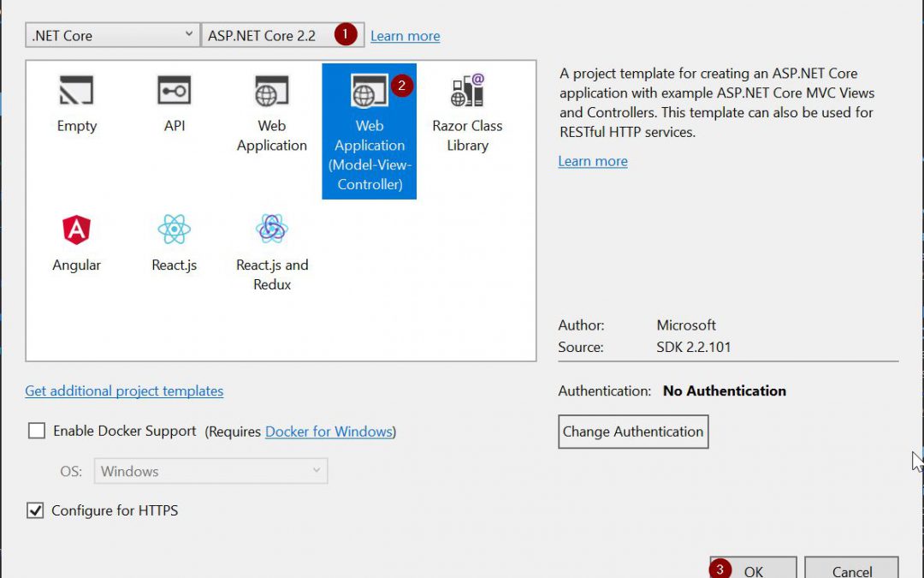The width and height of the screenshot is (924, 578).
Task: Visit the Docker for Windows link
Action: [x=329, y=432]
